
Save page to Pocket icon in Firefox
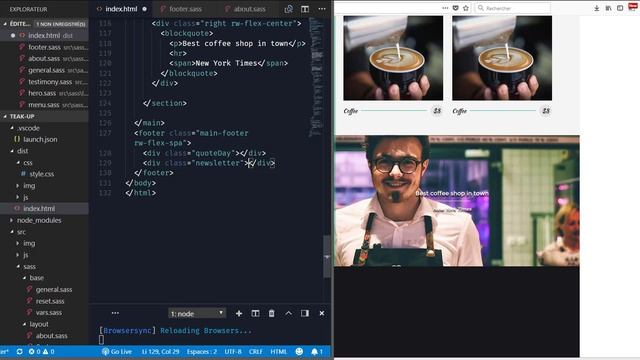(x=456, y=8)
